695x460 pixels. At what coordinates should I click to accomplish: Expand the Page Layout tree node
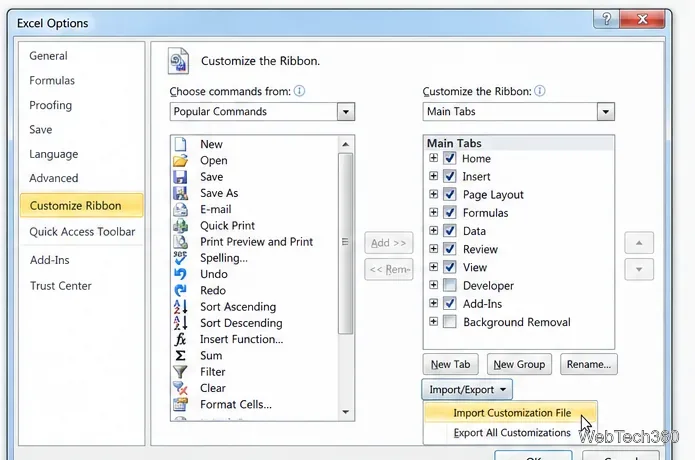click(x=433, y=194)
